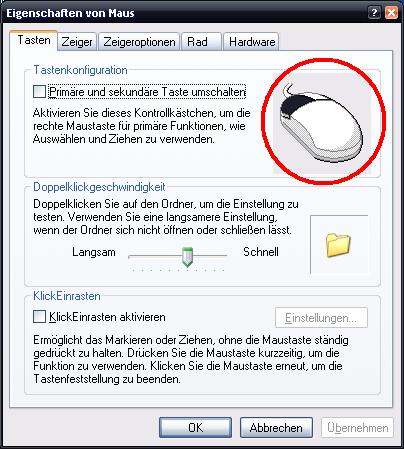This screenshot has height=449, width=404.
Task: Switch to the Zeiger tab
Action: pos(77,42)
